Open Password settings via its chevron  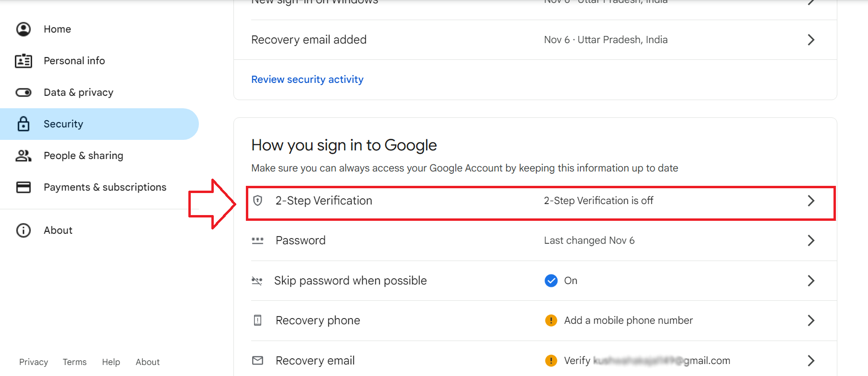tap(811, 240)
